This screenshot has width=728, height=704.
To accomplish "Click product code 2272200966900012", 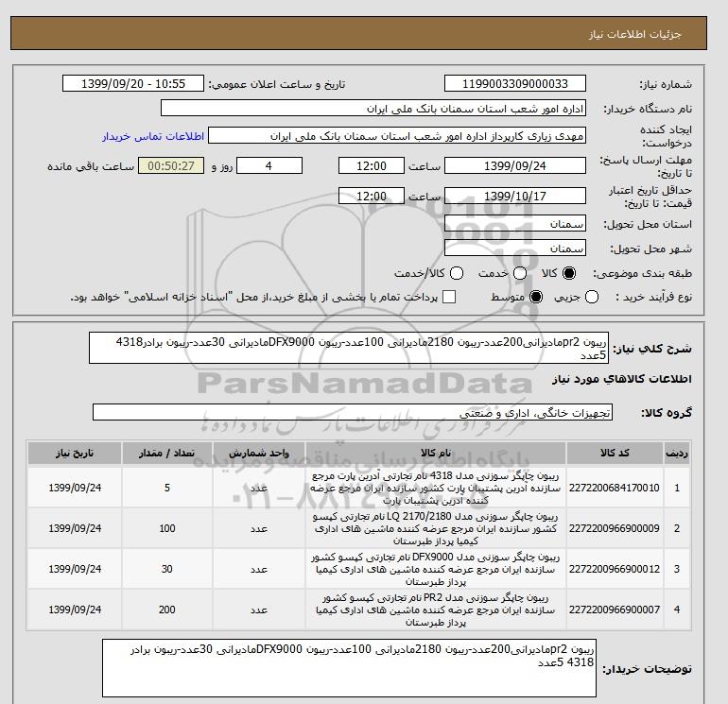I will click(x=615, y=569).
